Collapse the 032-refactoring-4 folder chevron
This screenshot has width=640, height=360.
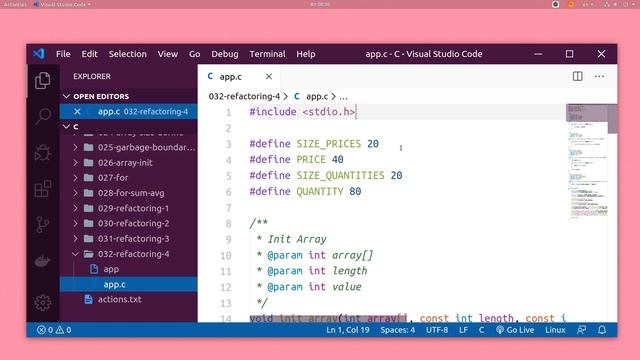point(75,254)
